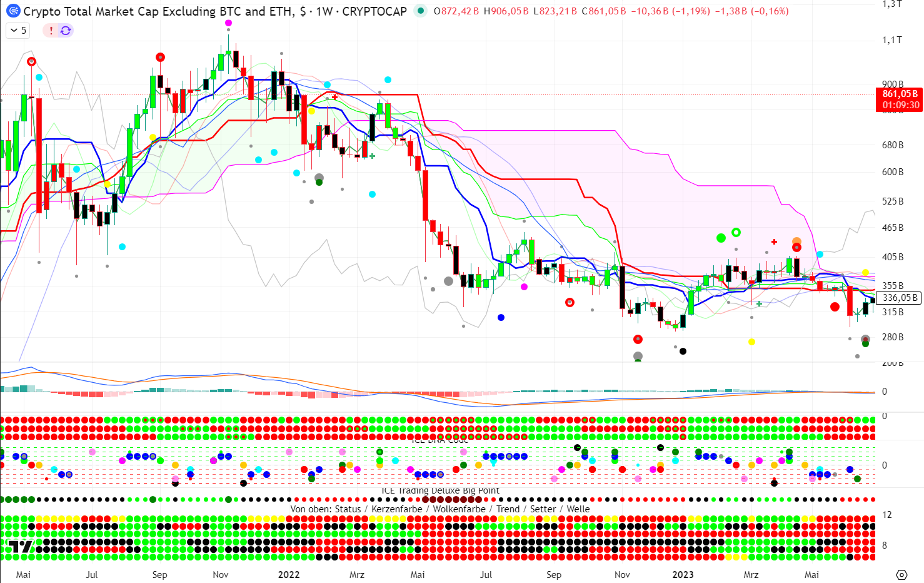Click the large green ring marker on the chart
Viewport: 924px width, 583px height.
click(736, 233)
